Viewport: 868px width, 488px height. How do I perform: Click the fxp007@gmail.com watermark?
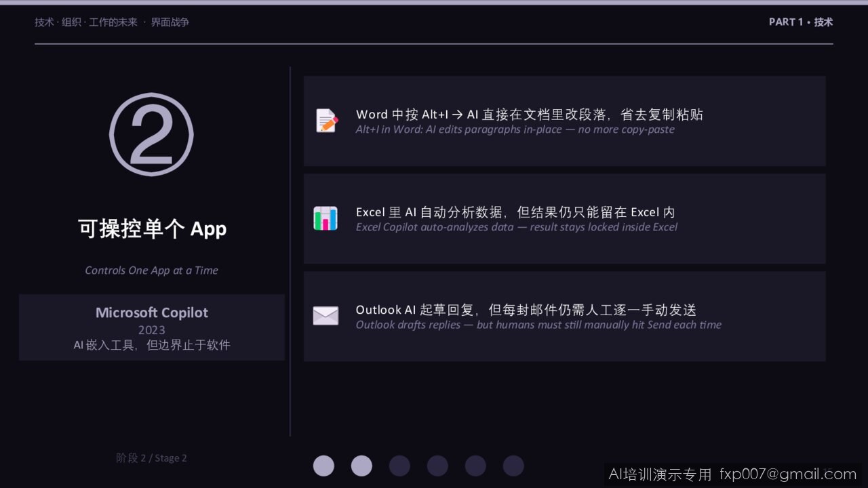[788, 474]
